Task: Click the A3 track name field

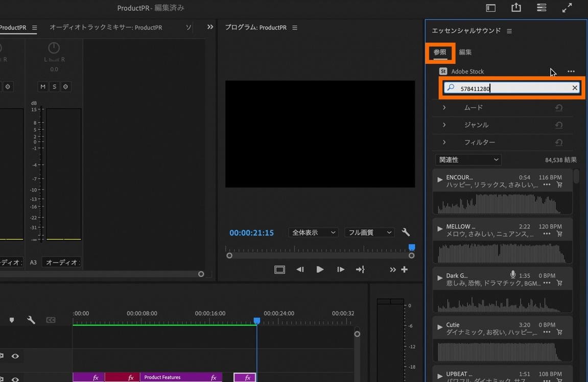Action: (x=61, y=262)
